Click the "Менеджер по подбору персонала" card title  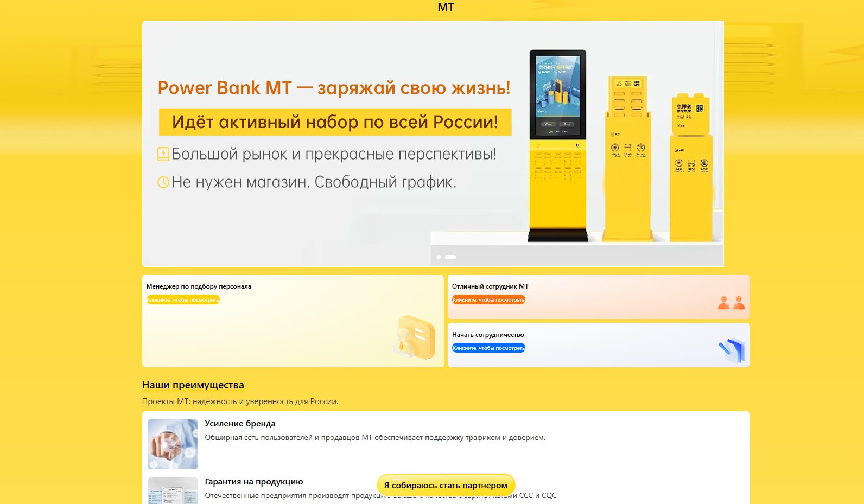[x=199, y=286]
